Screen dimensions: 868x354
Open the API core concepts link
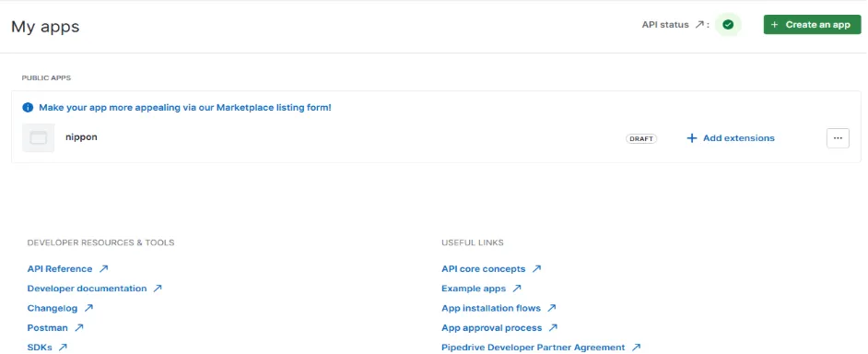click(491, 268)
